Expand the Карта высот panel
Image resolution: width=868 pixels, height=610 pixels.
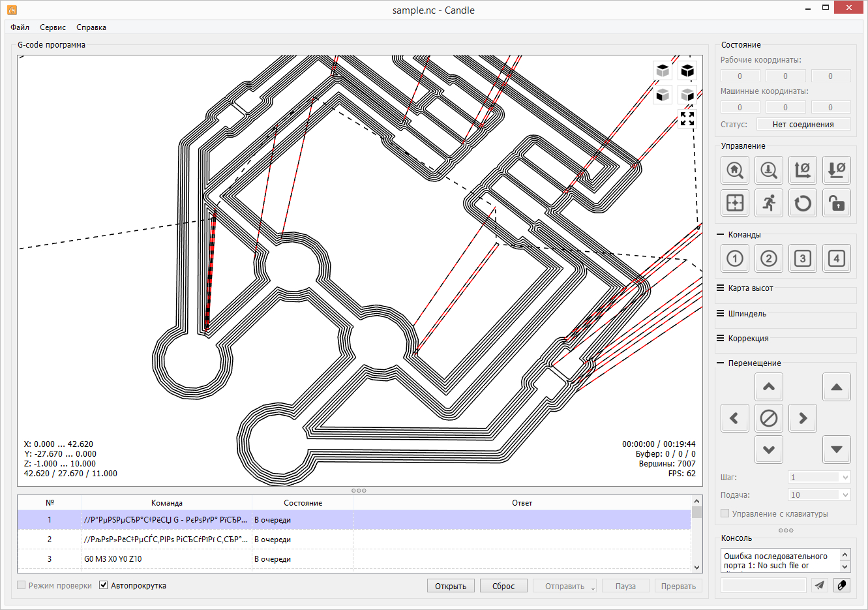[750, 288]
